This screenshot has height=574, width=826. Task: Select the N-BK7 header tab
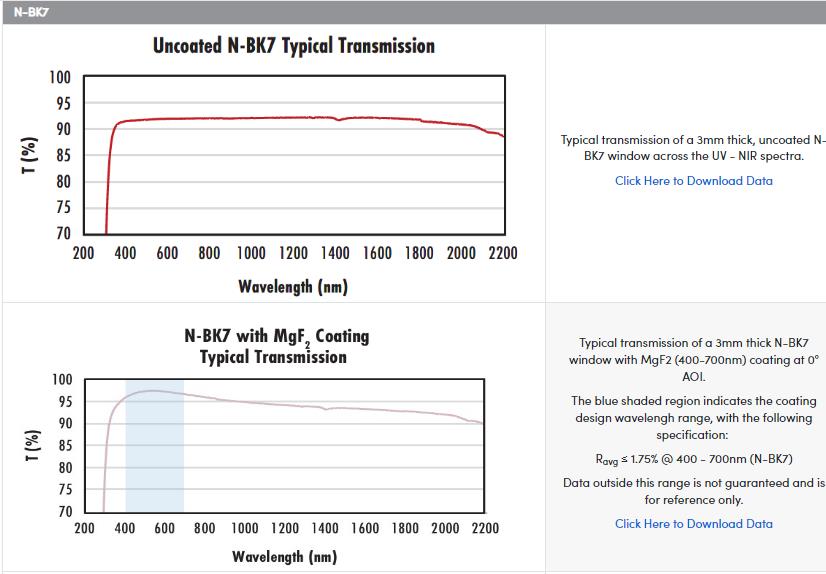tap(32, 12)
